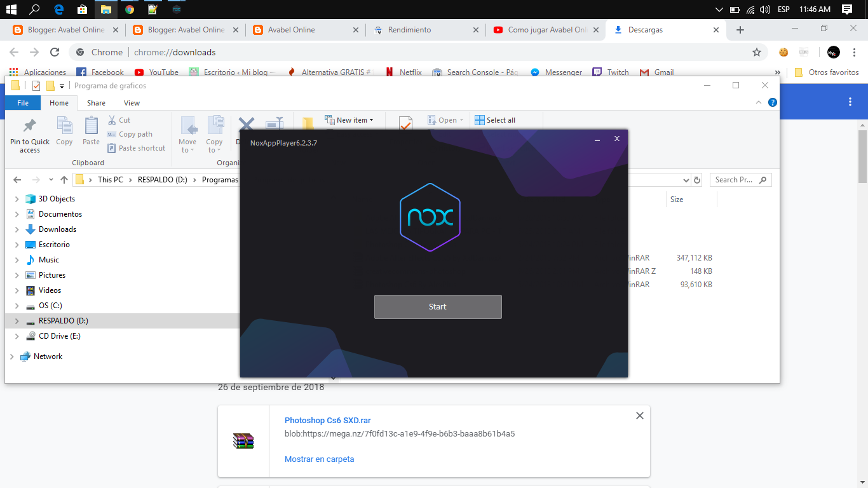This screenshot has height=488, width=868.
Task: Click the cookie extension icon
Action: coord(784,52)
